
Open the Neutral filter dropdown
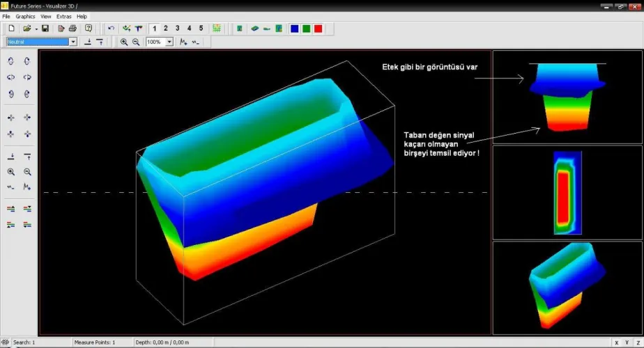pyautogui.click(x=73, y=42)
